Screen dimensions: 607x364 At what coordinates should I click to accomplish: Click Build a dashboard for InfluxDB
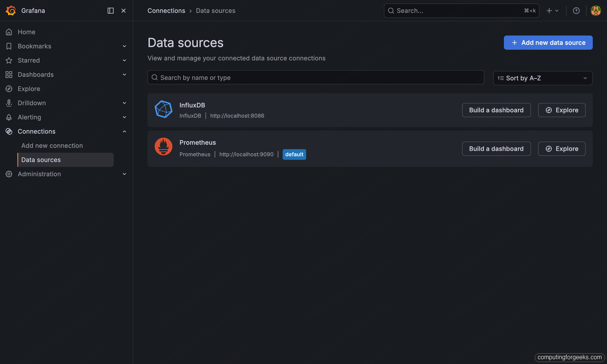[496, 110]
